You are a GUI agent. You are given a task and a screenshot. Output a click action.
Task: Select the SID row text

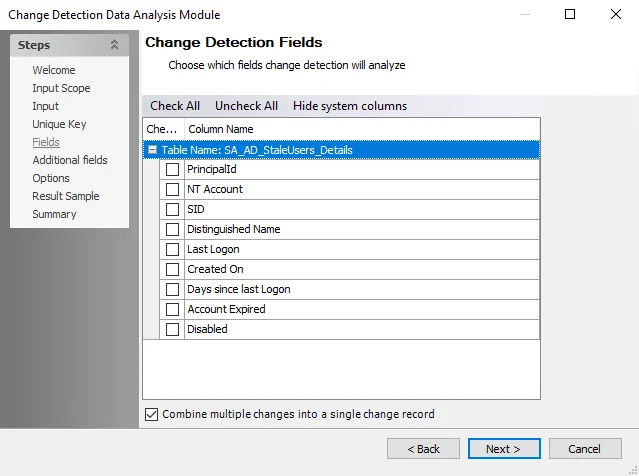[196, 209]
